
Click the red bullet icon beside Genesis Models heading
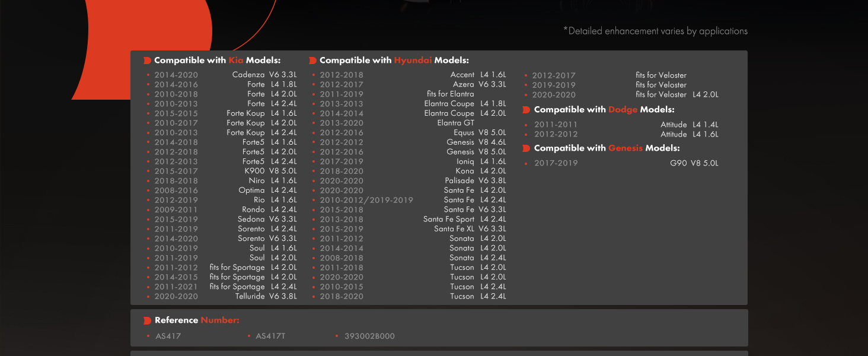point(526,148)
